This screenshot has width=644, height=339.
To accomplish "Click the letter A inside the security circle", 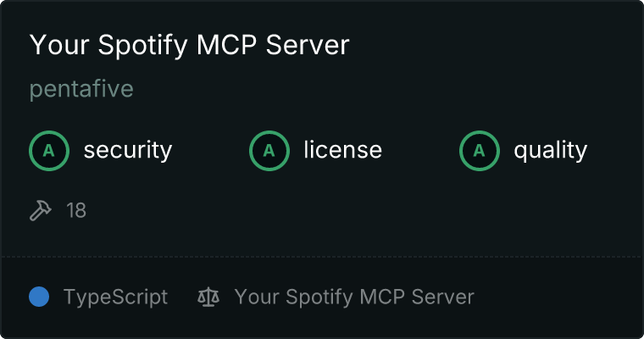I will click(x=49, y=151).
